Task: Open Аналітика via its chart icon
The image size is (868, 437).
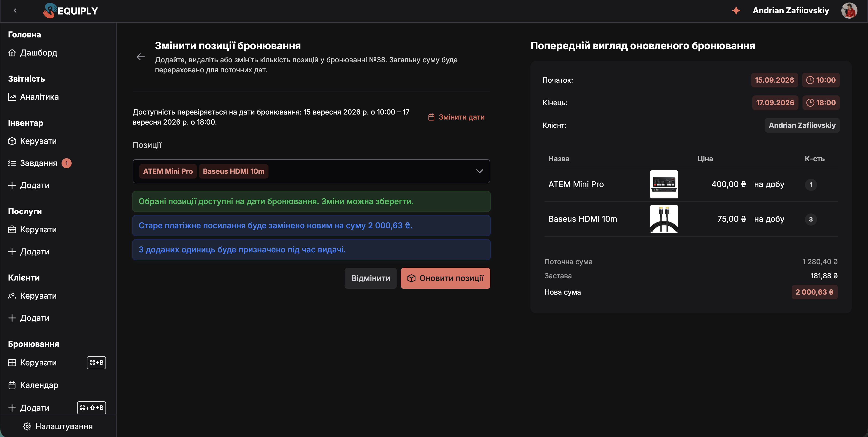Action: click(12, 97)
